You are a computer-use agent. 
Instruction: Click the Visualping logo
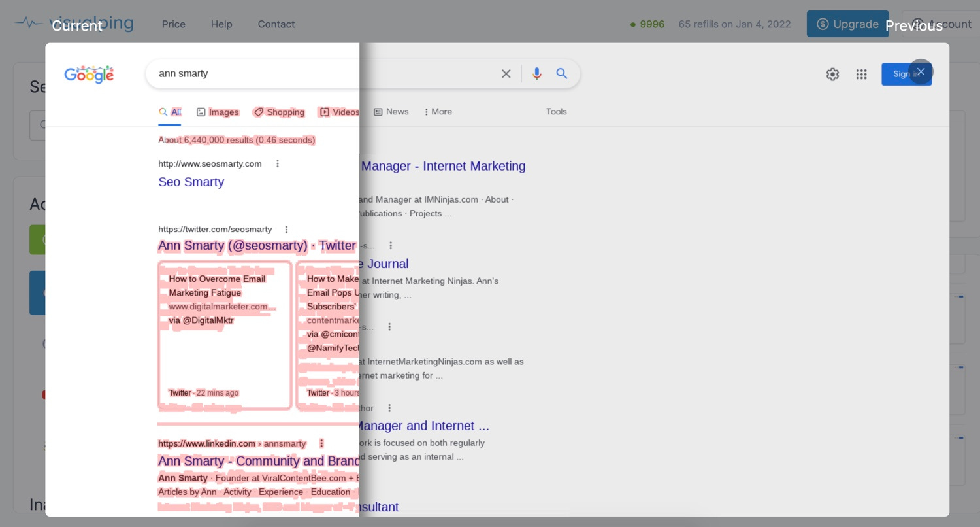coord(74,24)
